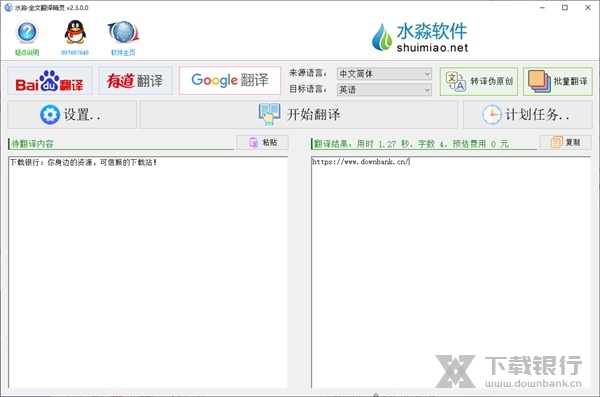This screenshot has height=397, width=600.
Task: Open the target language dropdown
Action: (384, 90)
